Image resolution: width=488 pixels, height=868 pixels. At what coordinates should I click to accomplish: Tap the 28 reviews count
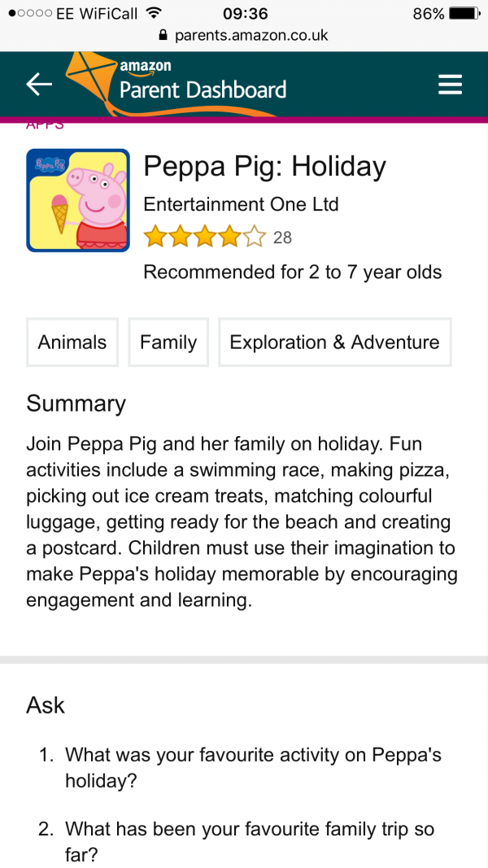[x=282, y=238]
